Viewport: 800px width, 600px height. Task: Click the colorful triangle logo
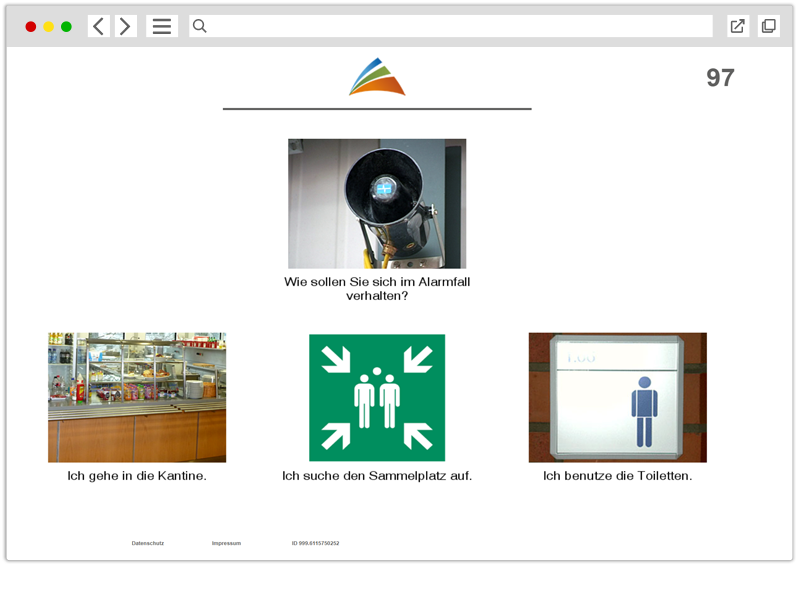point(377,77)
